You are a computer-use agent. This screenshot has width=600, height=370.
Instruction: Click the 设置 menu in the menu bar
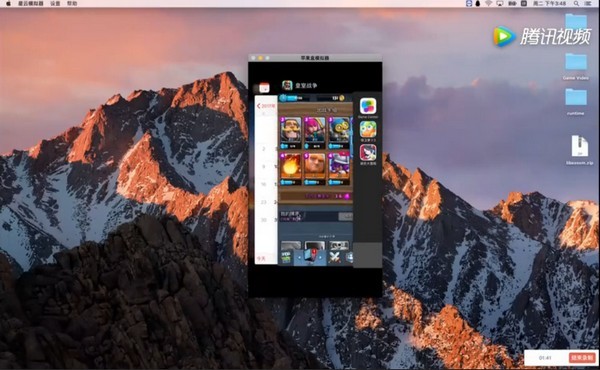pos(55,3)
